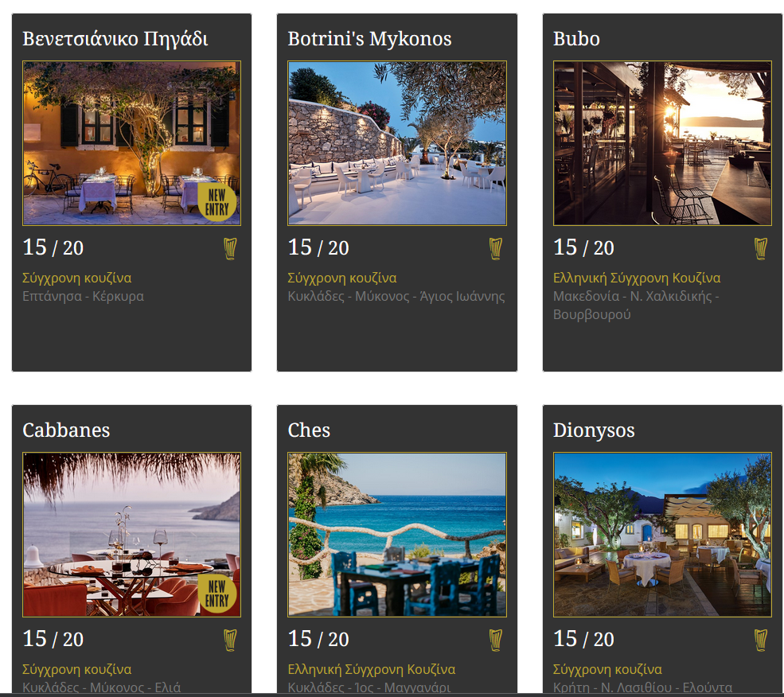The height and width of the screenshot is (697, 784).
Task: Open the Ches beach view photo
Action: click(x=397, y=535)
